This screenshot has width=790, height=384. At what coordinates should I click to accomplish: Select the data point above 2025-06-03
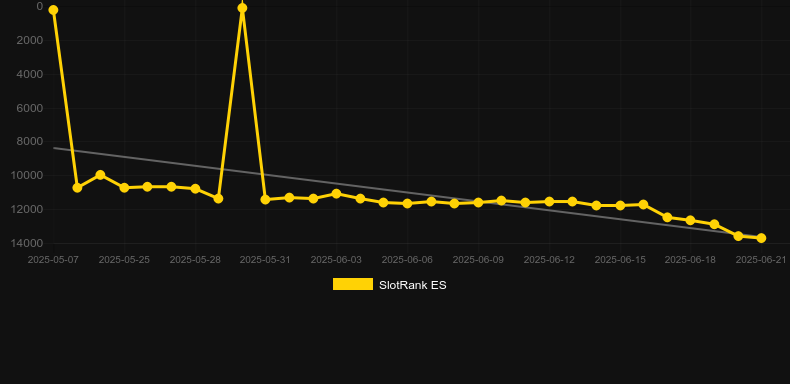tap(337, 194)
